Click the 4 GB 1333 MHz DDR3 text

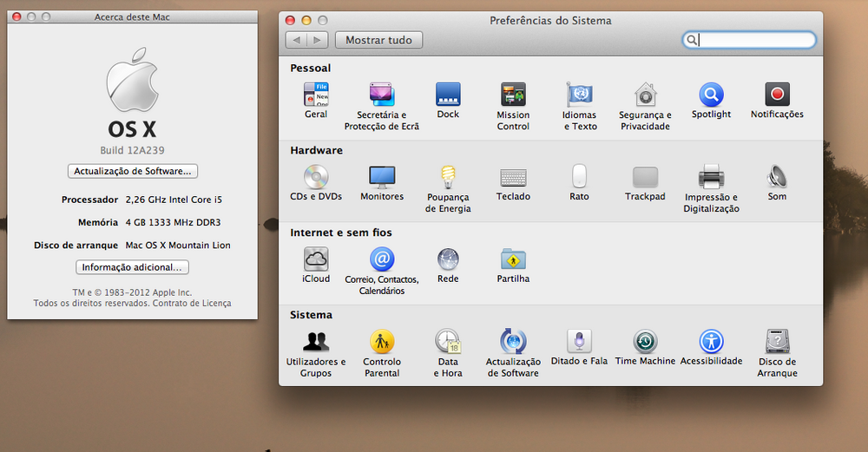click(173, 222)
